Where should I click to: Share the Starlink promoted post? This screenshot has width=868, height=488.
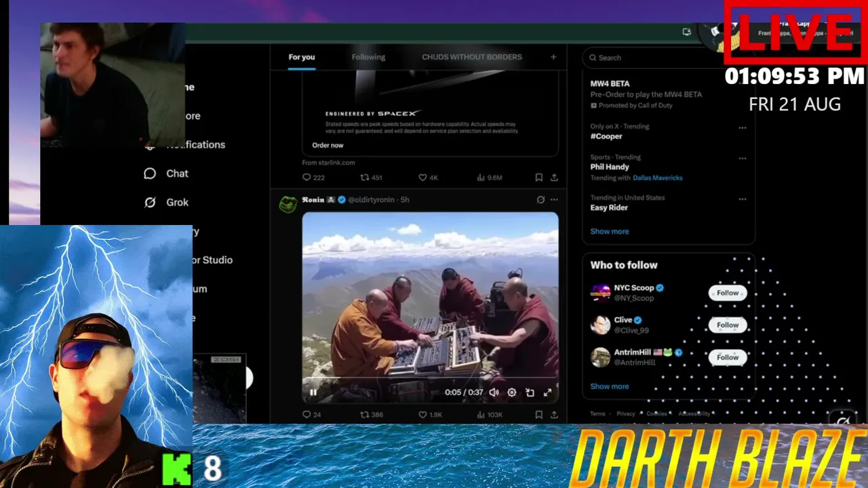point(554,178)
